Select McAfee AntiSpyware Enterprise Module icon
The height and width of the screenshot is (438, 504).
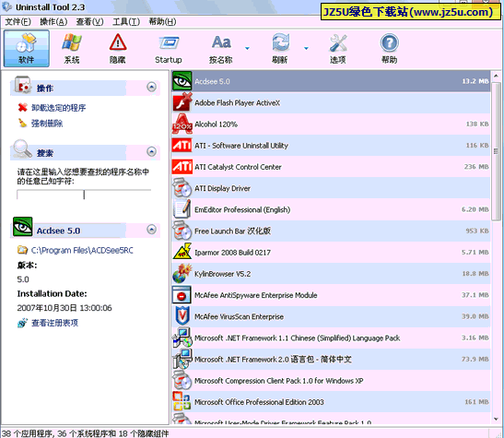[182, 295]
